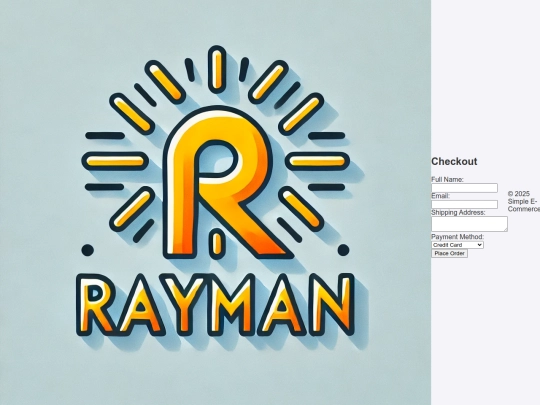Click the Rayman logo image
Image resolution: width=540 pixels, height=405 pixels.
pyautogui.click(x=216, y=202)
